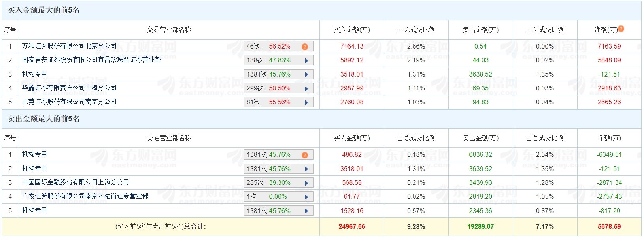This screenshot has width=644, height=237.
Task: Open 东莞证券股份有限公司南京分公司 link
Action: pyautogui.click(x=69, y=102)
